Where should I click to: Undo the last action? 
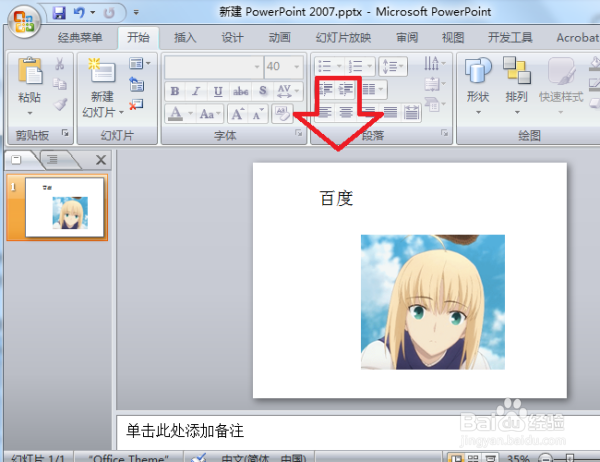click(78, 13)
